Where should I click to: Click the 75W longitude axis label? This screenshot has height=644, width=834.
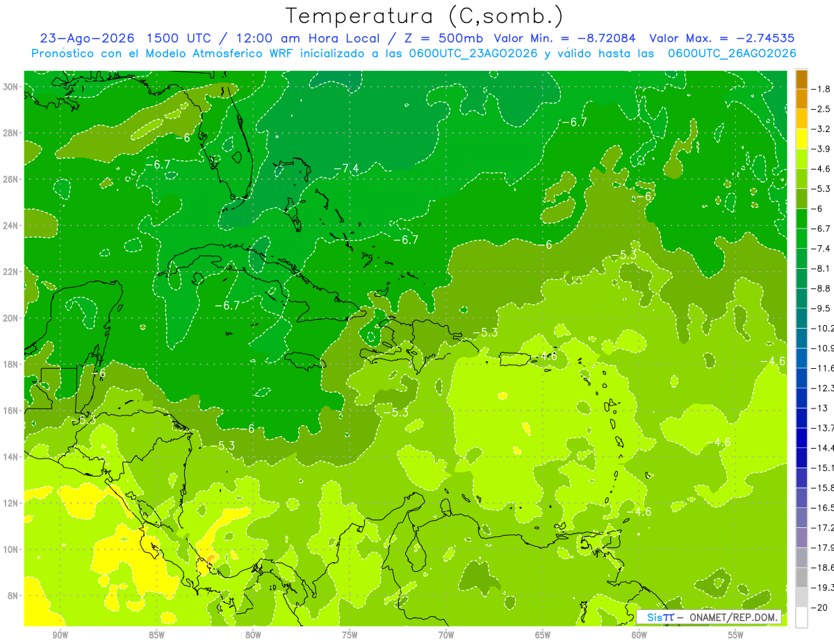pos(350,635)
